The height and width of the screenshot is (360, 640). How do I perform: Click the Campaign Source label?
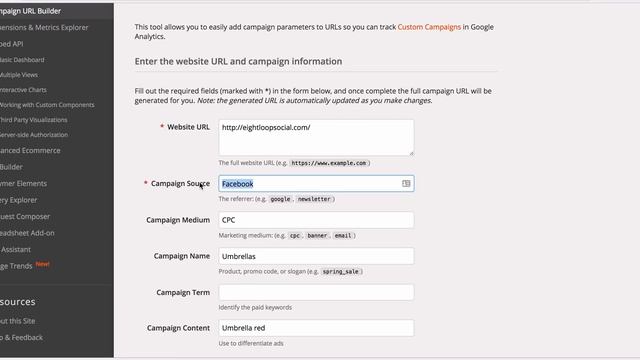180,184
